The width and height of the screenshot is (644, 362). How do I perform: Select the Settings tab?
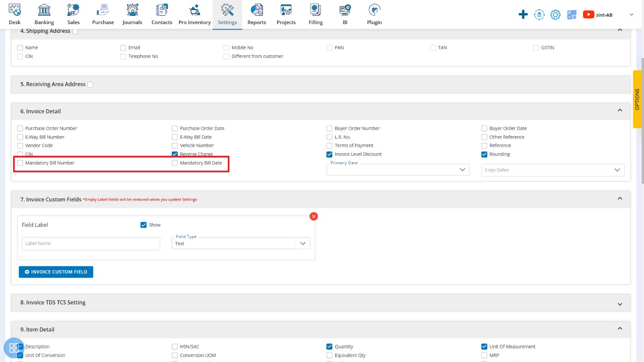point(227,14)
